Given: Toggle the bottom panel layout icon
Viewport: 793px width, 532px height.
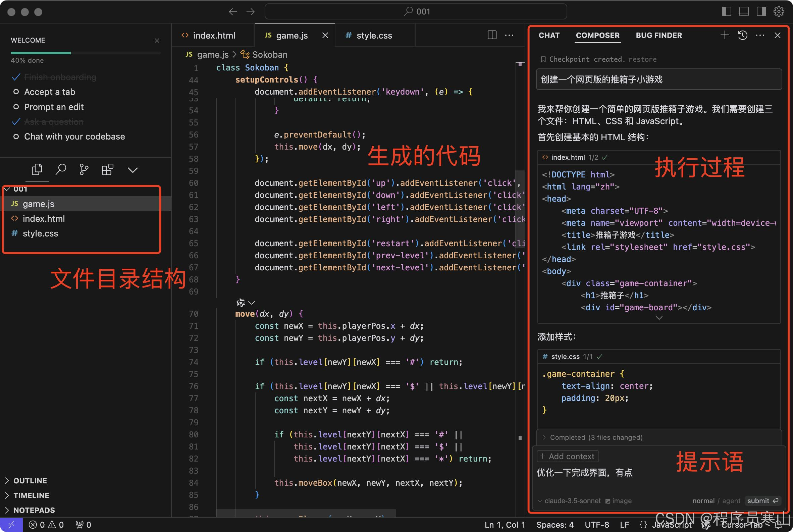Looking at the screenshot, I should coord(744,11).
